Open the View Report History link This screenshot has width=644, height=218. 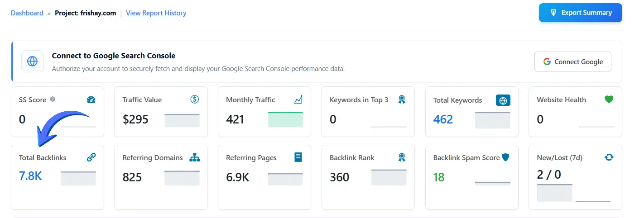[x=156, y=13]
